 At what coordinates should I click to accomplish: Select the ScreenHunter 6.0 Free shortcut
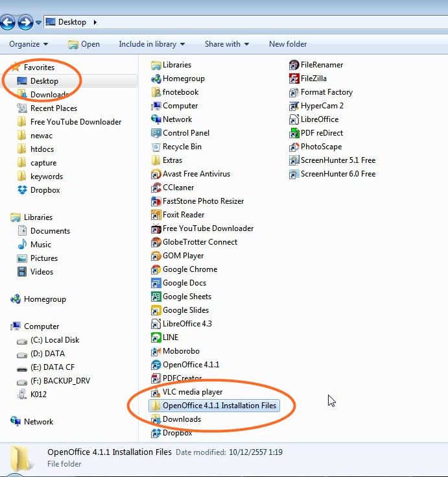pyautogui.click(x=332, y=174)
